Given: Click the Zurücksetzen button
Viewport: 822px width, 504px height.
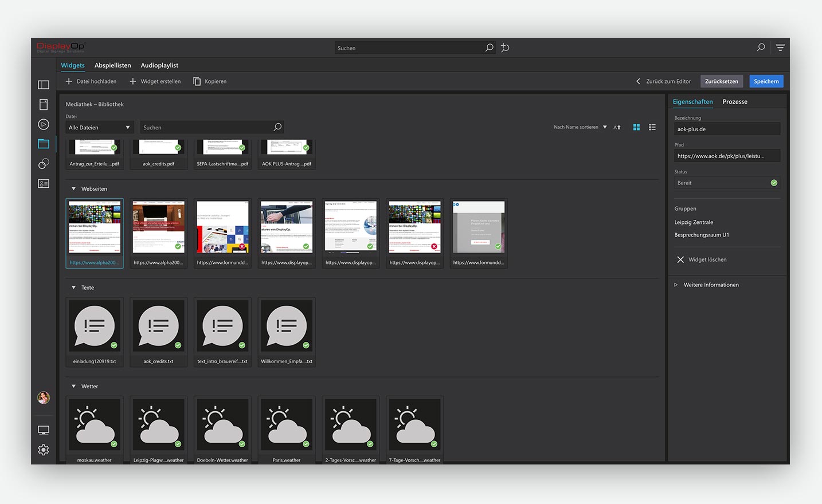Looking at the screenshot, I should [x=722, y=81].
